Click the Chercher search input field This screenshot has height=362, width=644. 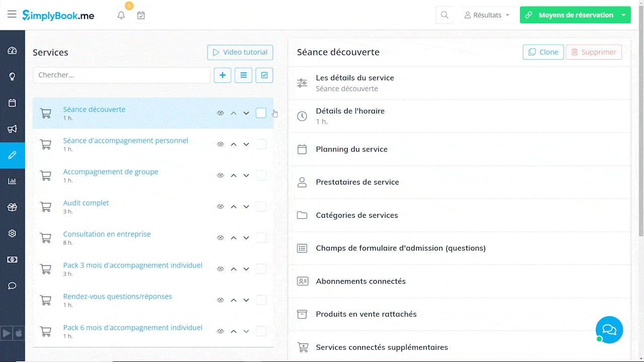(121, 75)
